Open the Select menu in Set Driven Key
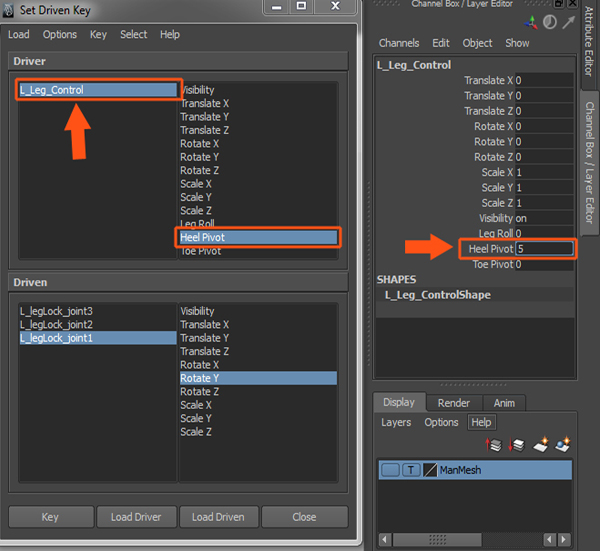Image resolution: width=600 pixels, height=551 pixels. coord(134,34)
